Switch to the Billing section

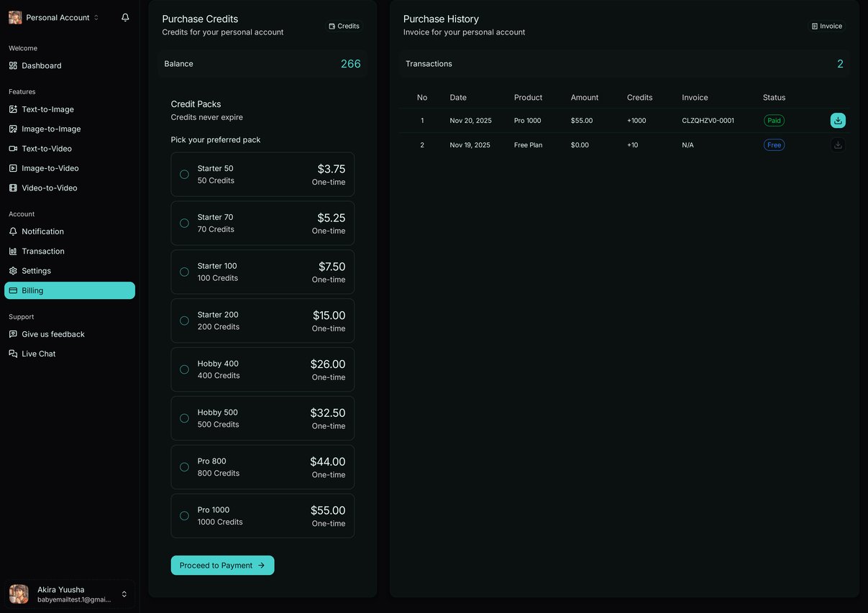coord(35,290)
